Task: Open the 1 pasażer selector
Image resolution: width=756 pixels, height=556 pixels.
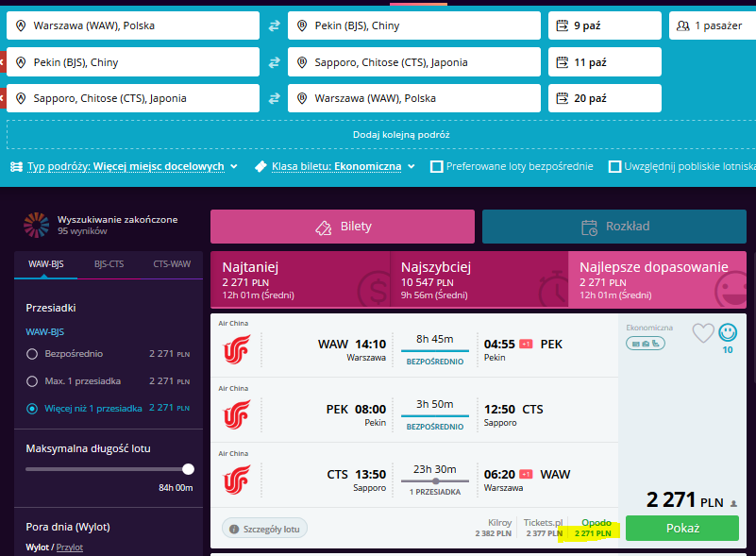Action: coord(713,25)
